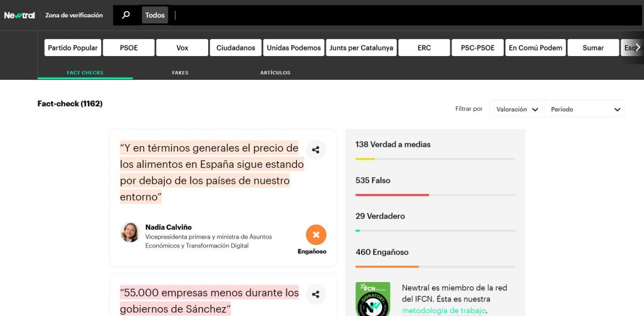Filter by Junts per Catalunya
Image resolution: width=644 pixels, height=316 pixels.
(361, 48)
